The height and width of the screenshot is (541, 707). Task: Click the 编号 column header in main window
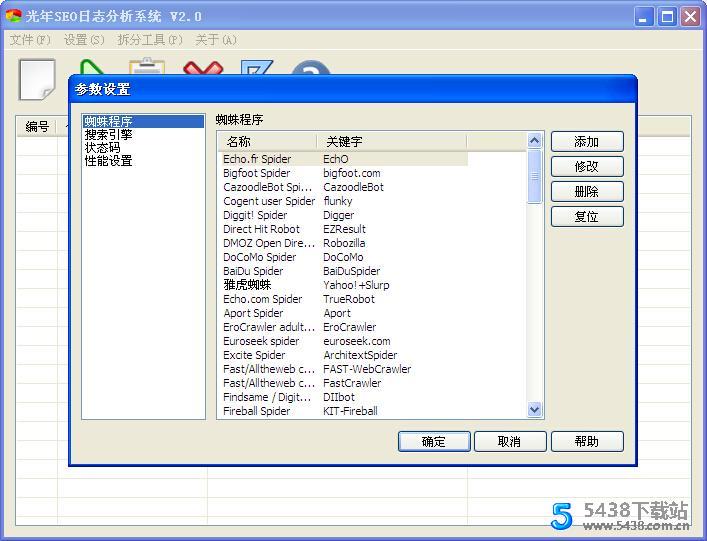coord(37,127)
